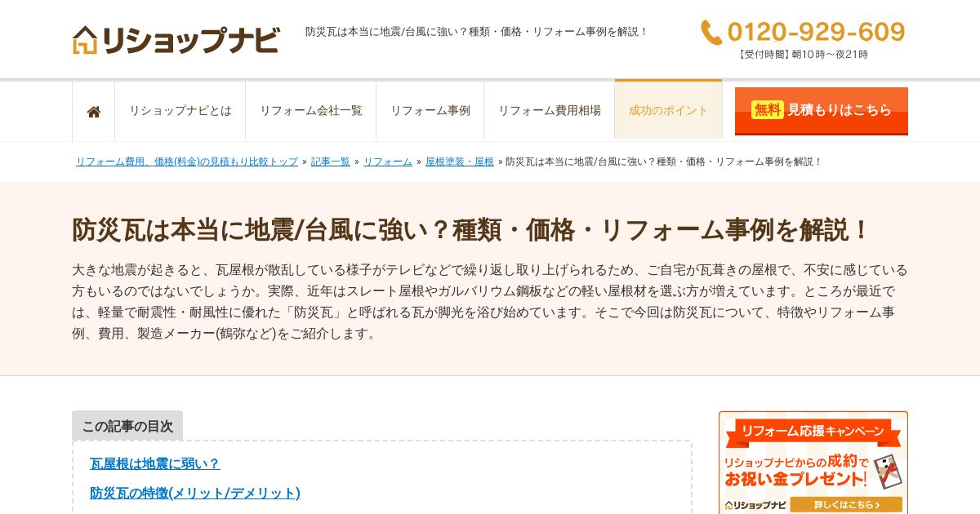Jump to 瓦屋根は地震に弱い？ section
The width and height of the screenshot is (980, 514).
coord(155,463)
